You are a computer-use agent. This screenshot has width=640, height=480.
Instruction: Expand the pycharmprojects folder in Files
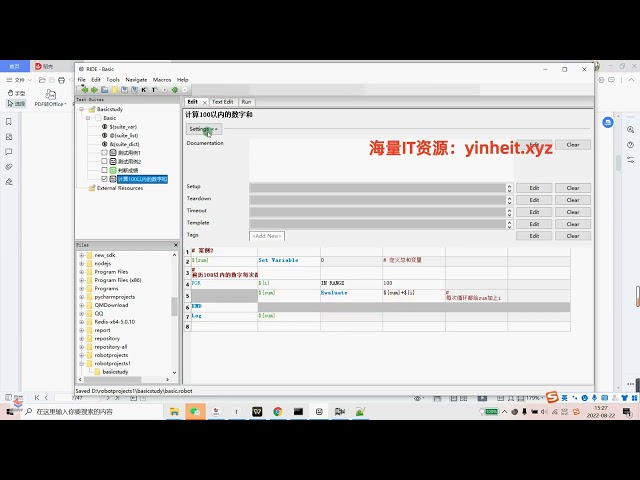(81, 297)
